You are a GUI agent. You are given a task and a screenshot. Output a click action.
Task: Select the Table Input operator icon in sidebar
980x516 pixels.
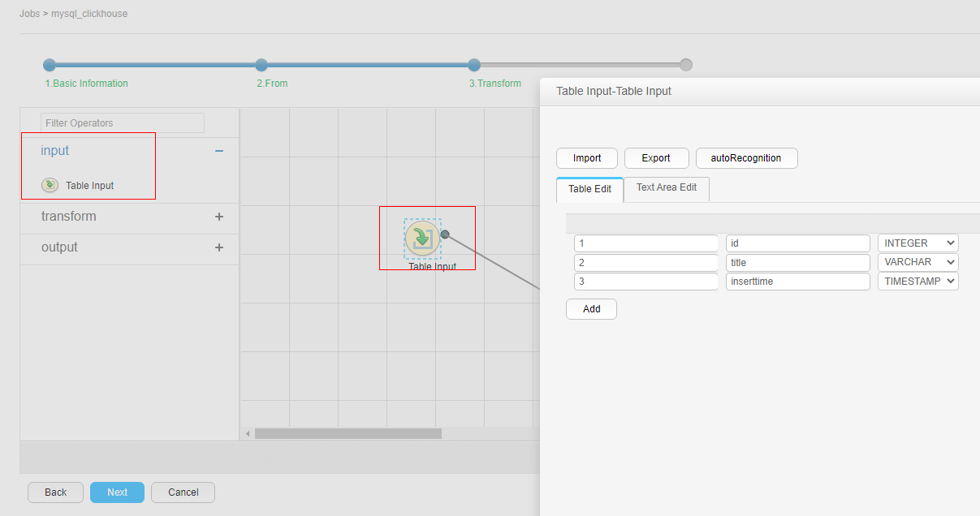click(50, 185)
